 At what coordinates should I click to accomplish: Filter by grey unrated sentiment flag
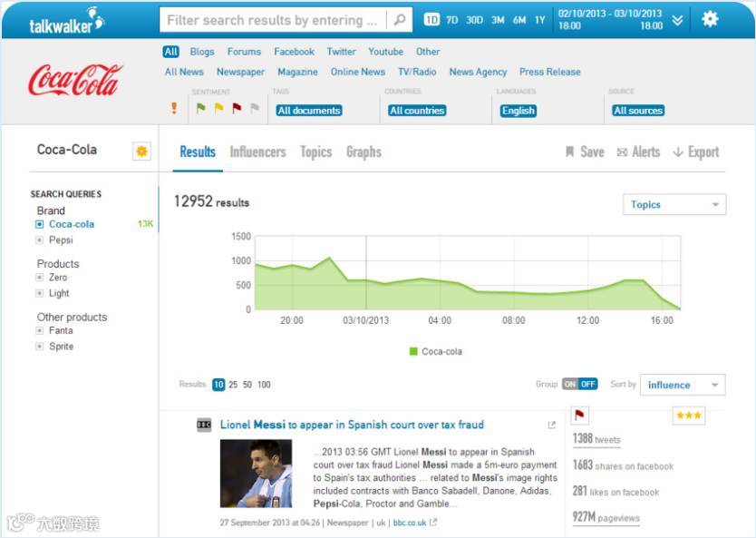255,108
